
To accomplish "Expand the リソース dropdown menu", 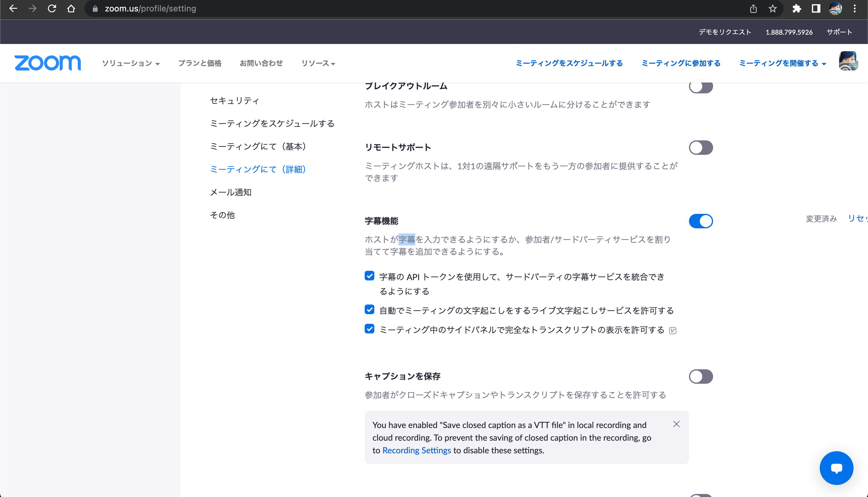I will pos(318,63).
